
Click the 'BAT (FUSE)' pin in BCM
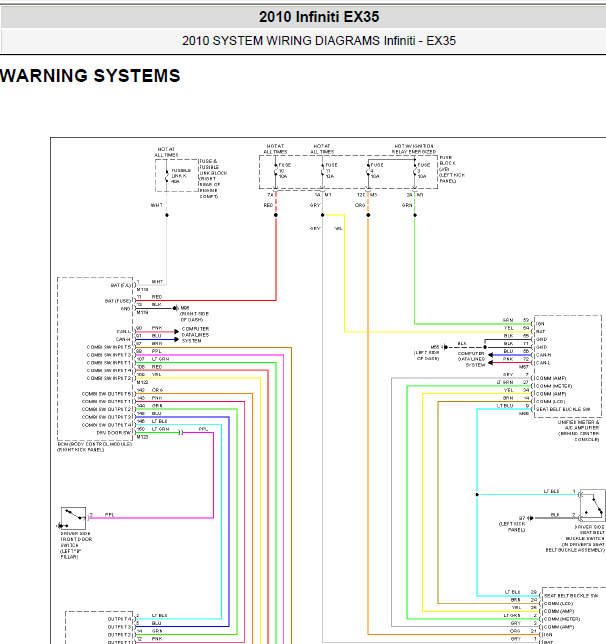[x=118, y=301]
